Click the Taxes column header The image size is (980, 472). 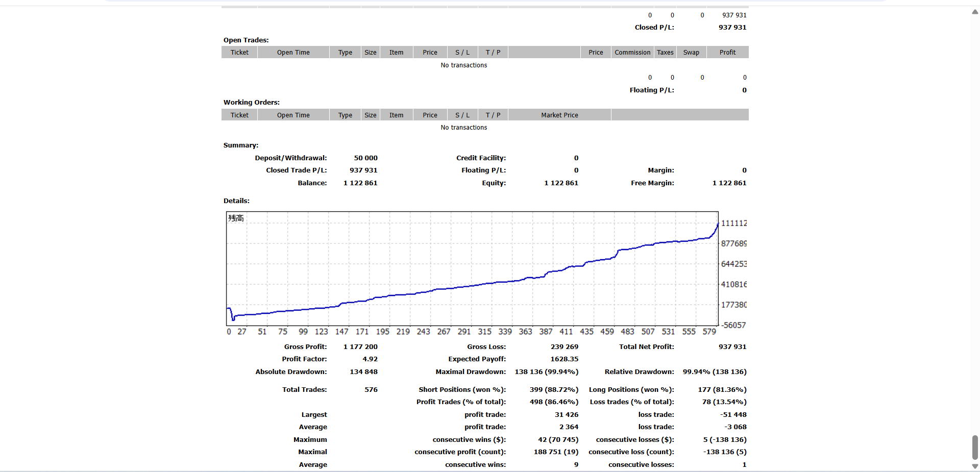(x=665, y=53)
